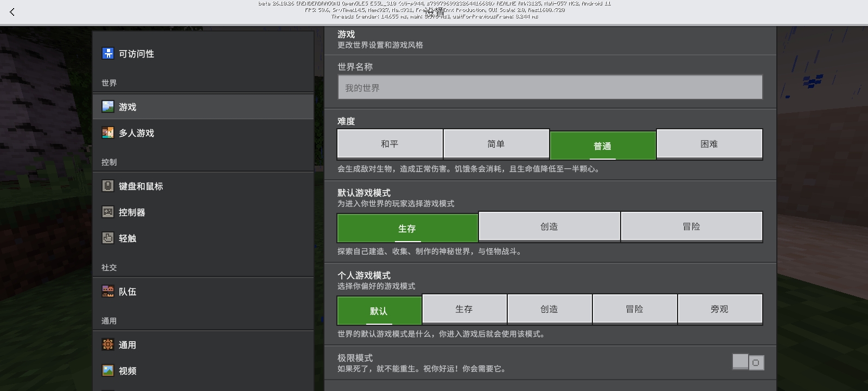Screen dimensions: 868x391
Task: Choose 冒险 as default game mode
Action: point(692,227)
